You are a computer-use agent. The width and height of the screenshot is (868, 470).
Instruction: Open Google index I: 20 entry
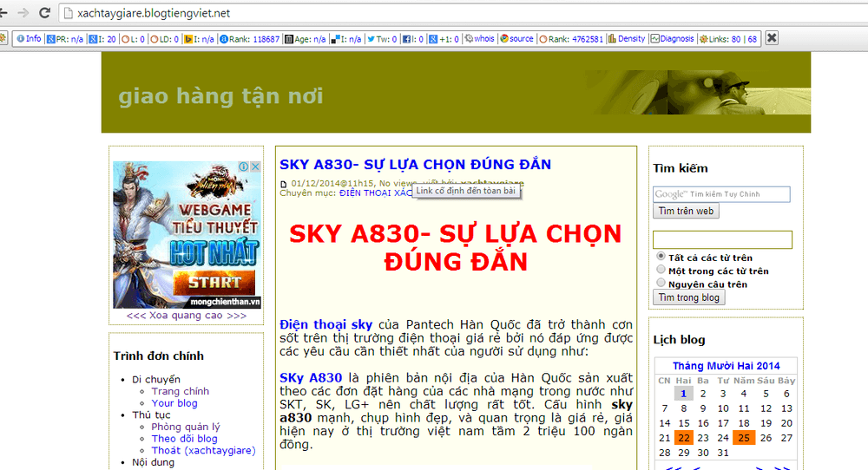pyautogui.click(x=103, y=39)
